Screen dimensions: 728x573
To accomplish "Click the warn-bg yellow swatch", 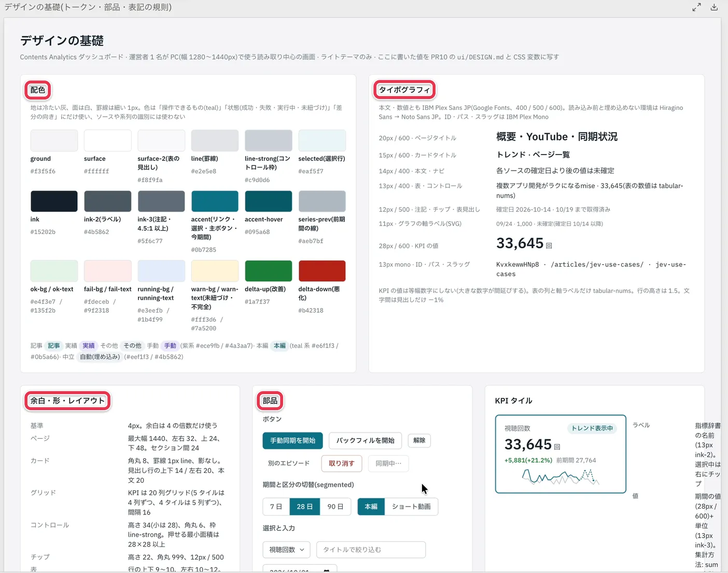I will click(215, 271).
